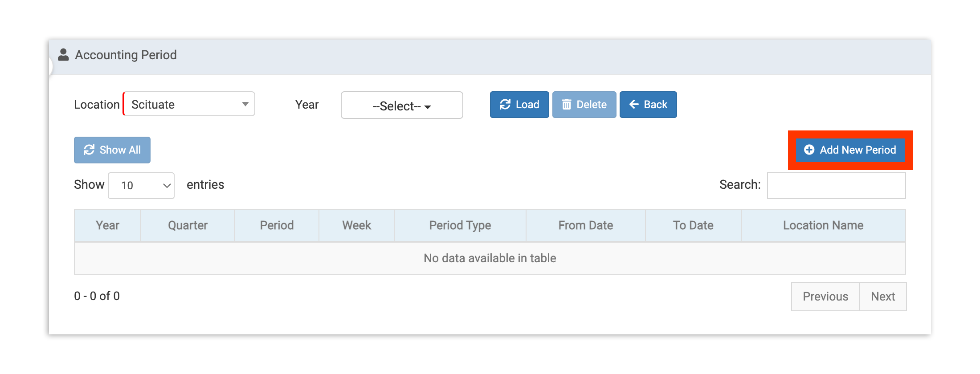This screenshot has height=374, width=980.
Task: Sort by To Date column header
Action: click(x=693, y=225)
